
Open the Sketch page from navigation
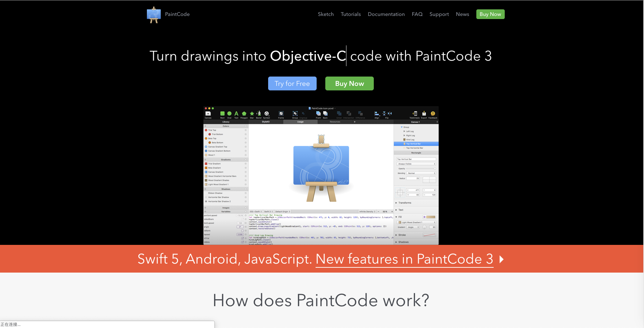point(326,14)
